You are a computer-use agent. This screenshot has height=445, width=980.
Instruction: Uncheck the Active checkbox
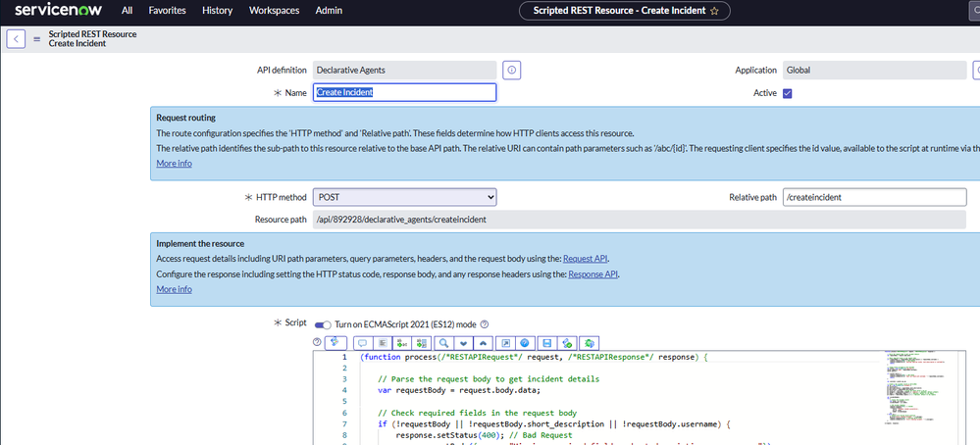tap(788, 93)
